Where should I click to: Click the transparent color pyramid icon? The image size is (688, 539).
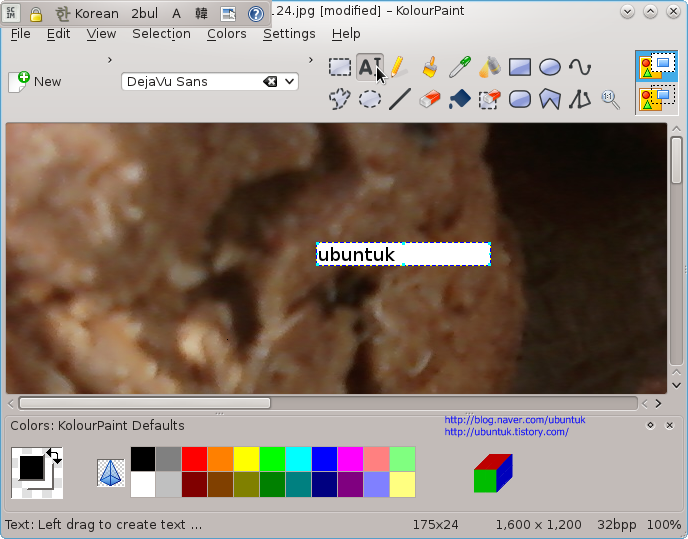point(111,473)
